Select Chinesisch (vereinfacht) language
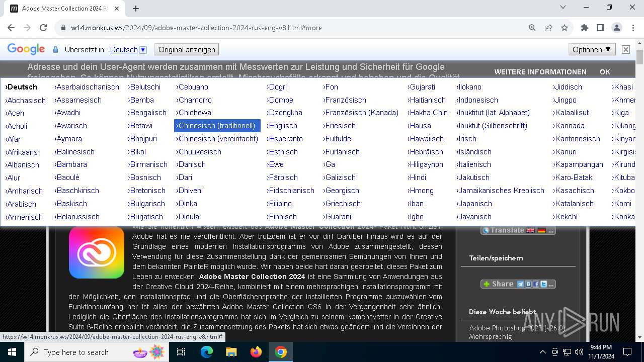Viewport: 644px width, 362px height. point(217,139)
